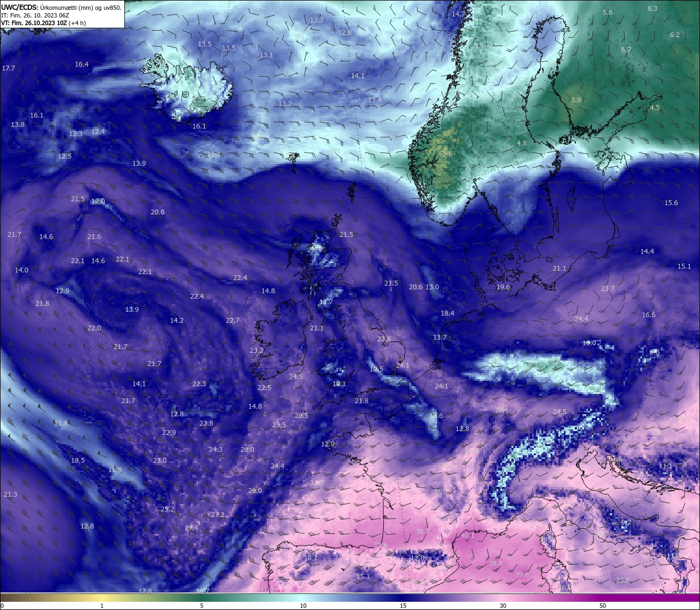The image size is (700, 610).
Task: Click the 6.3 value label
Action: tap(652, 9)
